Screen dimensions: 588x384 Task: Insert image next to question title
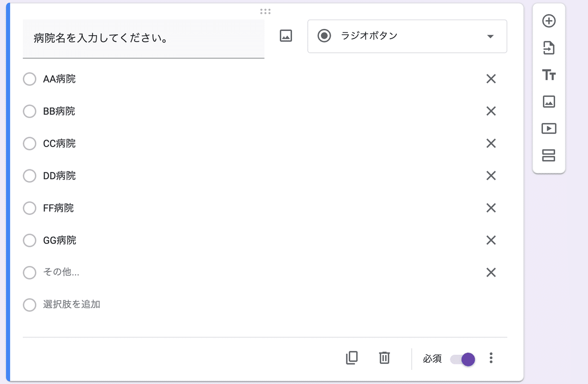coord(286,36)
